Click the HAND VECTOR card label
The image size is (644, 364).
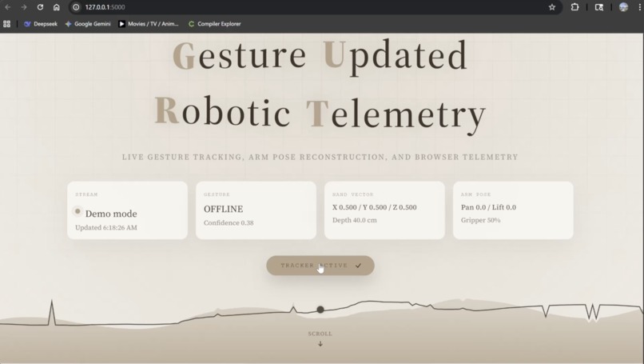[x=353, y=194]
